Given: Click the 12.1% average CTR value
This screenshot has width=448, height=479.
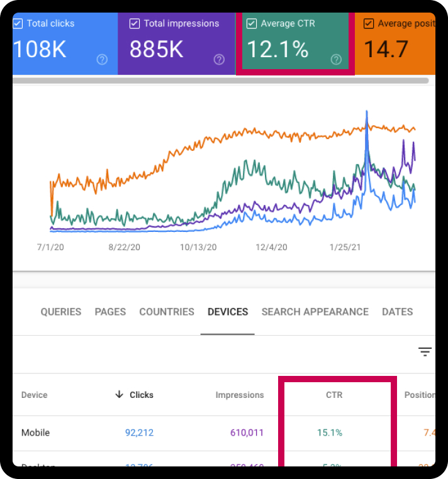Looking at the screenshot, I should tap(277, 49).
